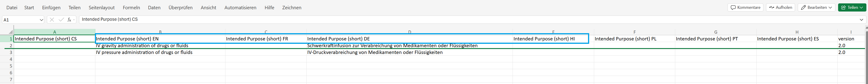Image resolution: width=868 pixels, height=84 pixels.
Task: Open the Zeichnen tab
Action: tap(292, 7)
